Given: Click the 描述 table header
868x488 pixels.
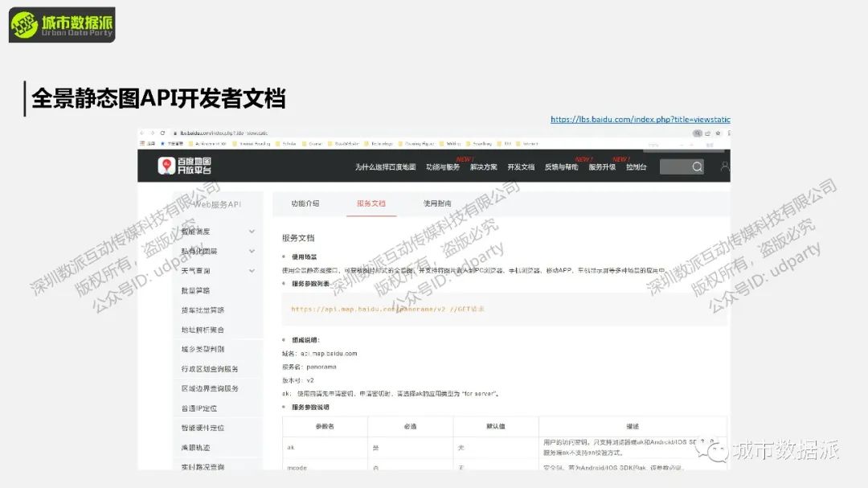Looking at the screenshot, I should (633, 427).
